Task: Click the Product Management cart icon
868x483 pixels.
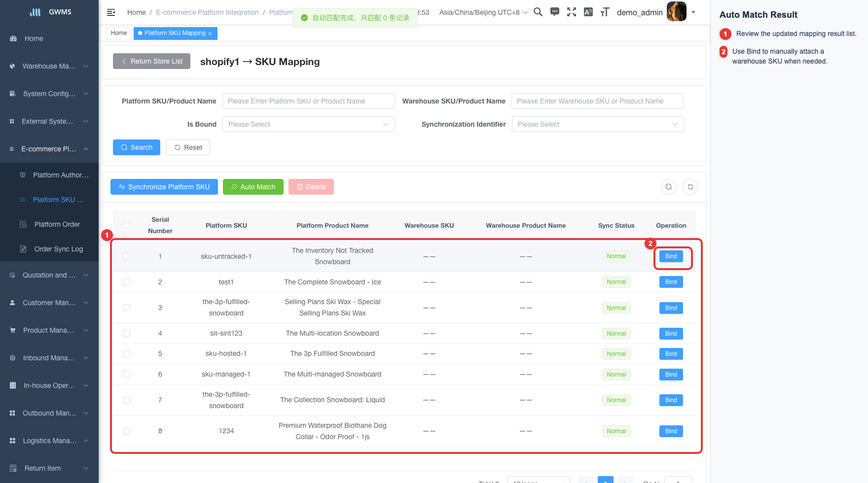Action: 12,330
